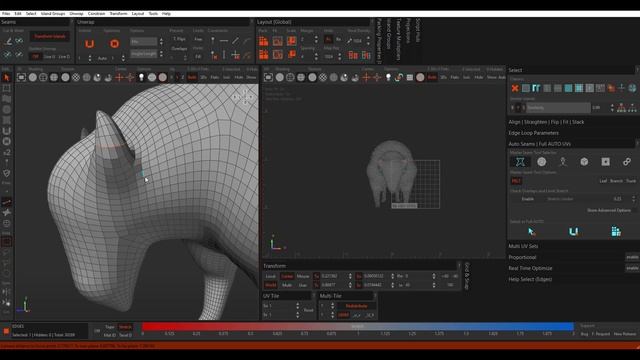Screen dimensions: 640x360
Task: Click the Unfold U icon in Unwrap panel
Action: pyautogui.click(x=89, y=44)
